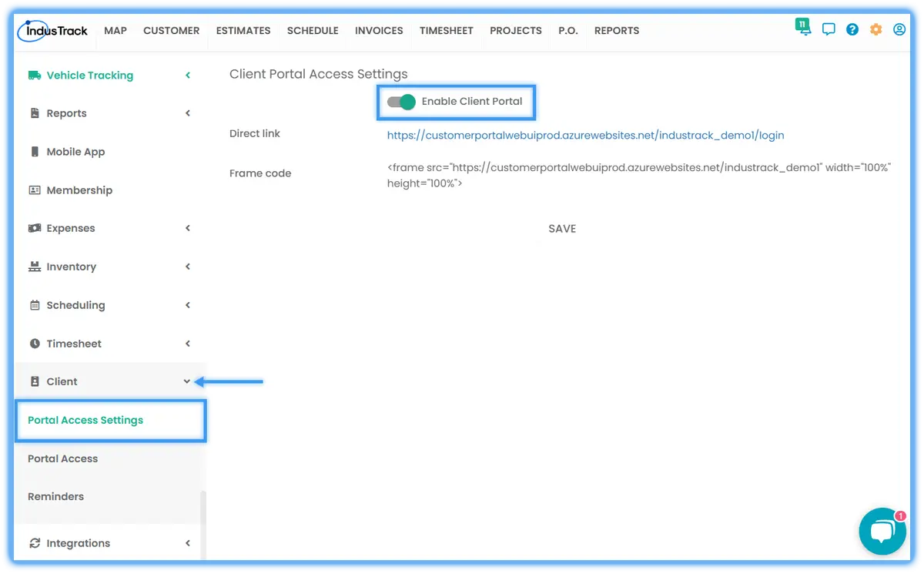Open the live chat bubble widget
Screen dimensions: 924x574
tap(882, 532)
